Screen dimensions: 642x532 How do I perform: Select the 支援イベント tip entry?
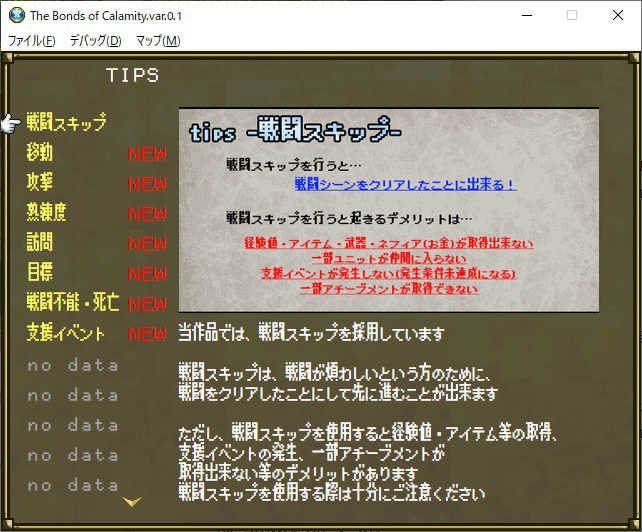point(66,332)
